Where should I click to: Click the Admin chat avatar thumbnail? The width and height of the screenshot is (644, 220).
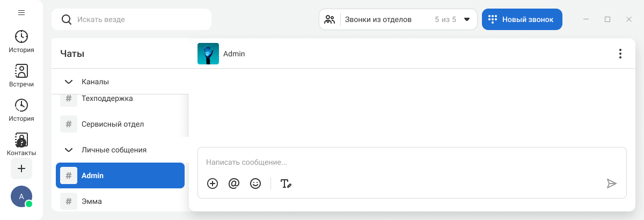point(208,54)
